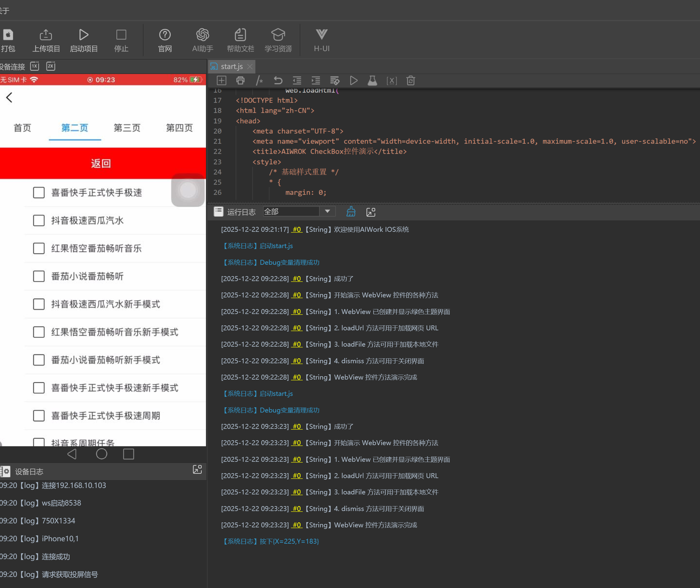Click the first #0 log link

(297, 229)
